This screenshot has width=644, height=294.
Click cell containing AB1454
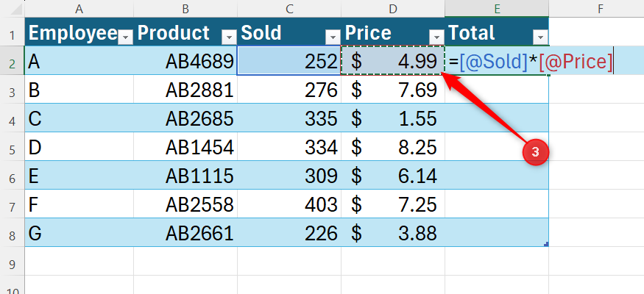tap(185, 146)
